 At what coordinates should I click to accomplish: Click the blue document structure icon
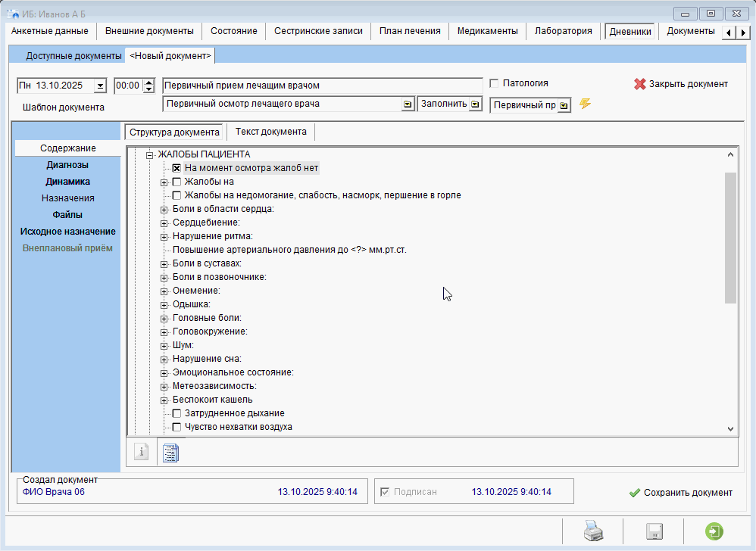[x=170, y=452]
